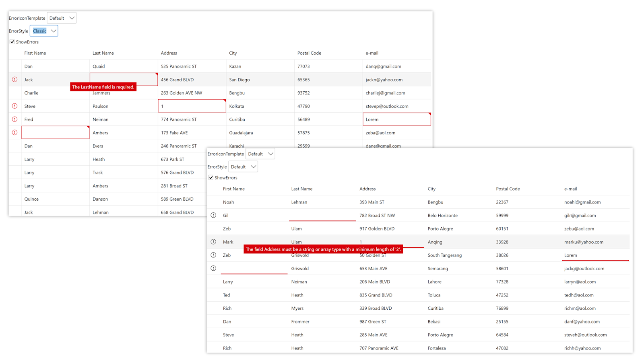Click the invalid Lorem e-mail cell for Fred
Image resolution: width=644 pixels, height=362 pixels.
(x=397, y=119)
